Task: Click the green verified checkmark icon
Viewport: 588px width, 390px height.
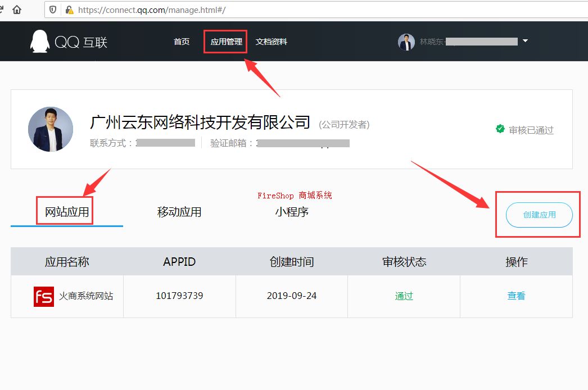Action: 500,129
